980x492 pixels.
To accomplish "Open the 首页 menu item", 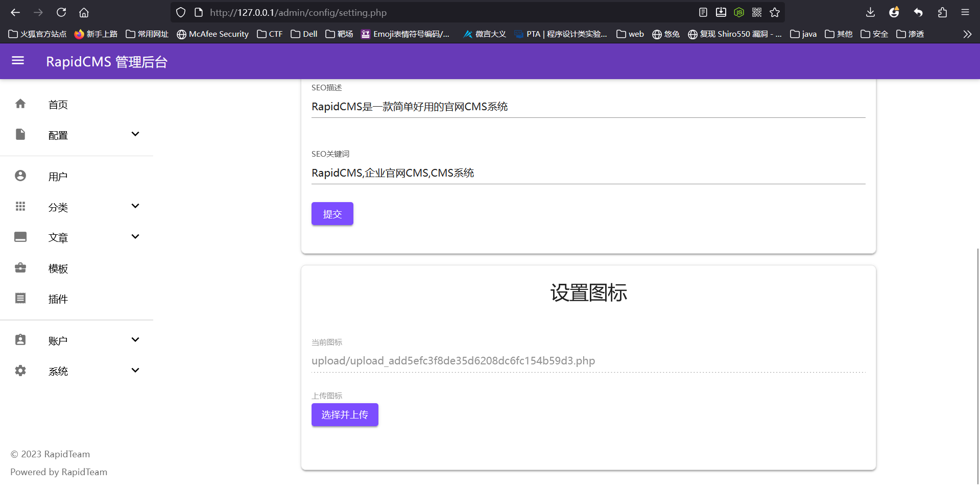I will click(58, 105).
